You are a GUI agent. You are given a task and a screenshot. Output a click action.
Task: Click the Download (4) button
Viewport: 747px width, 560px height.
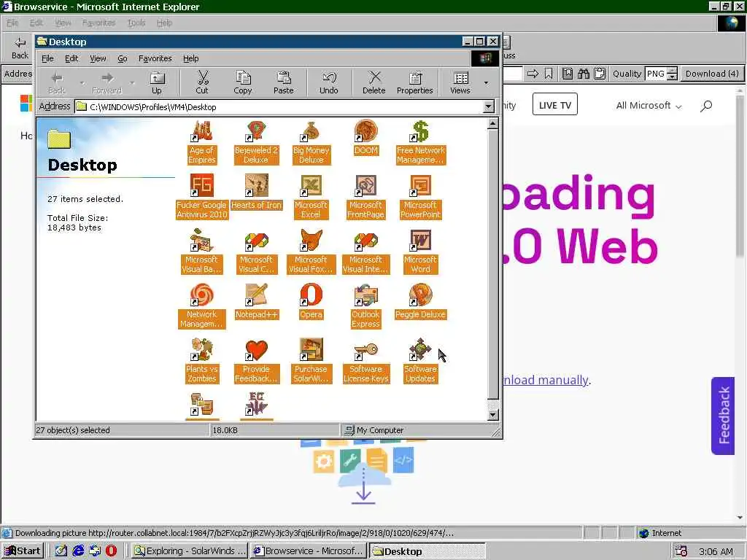[x=712, y=74]
